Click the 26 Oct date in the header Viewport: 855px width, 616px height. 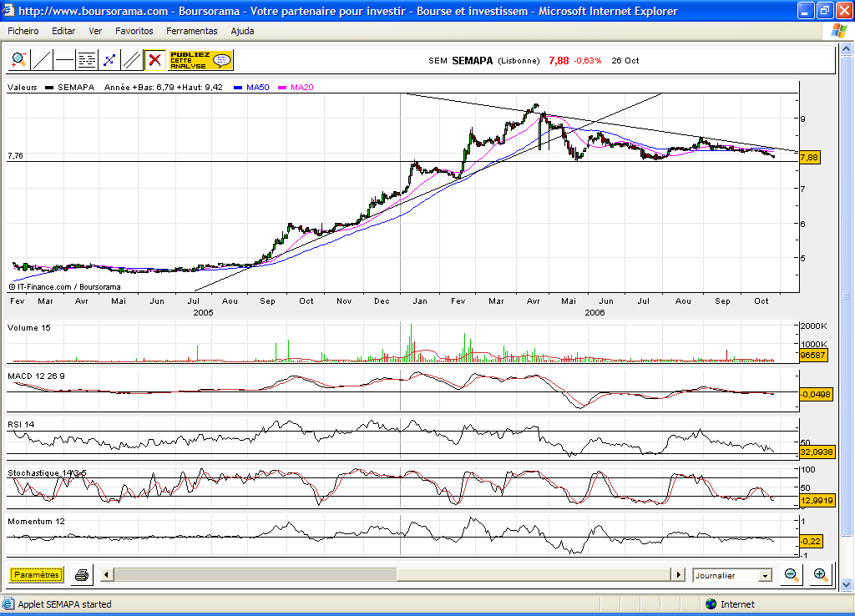click(x=625, y=60)
